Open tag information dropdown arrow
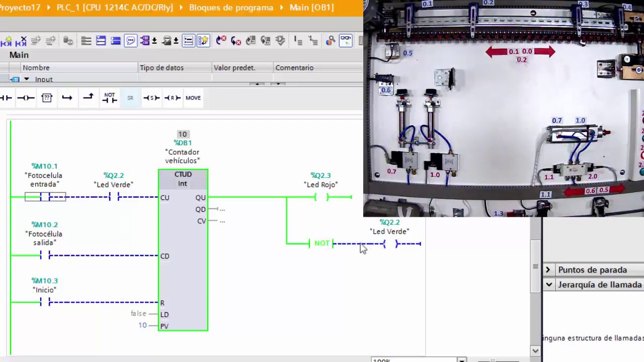 pos(176,41)
